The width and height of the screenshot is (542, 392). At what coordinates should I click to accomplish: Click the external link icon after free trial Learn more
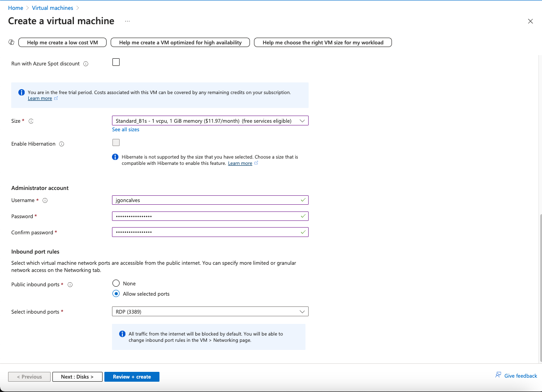click(56, 99)
